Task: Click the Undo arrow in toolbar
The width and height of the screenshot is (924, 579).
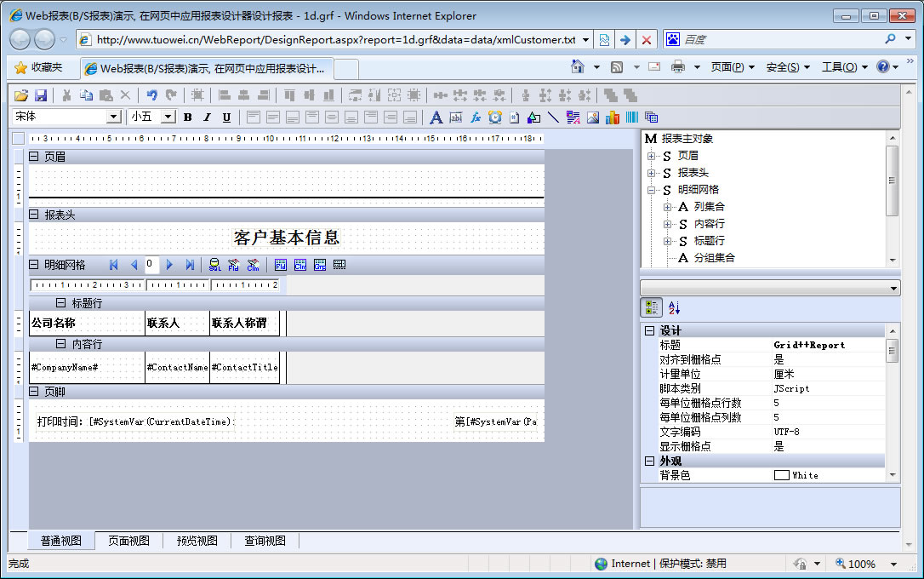Action: pos(151,95)
